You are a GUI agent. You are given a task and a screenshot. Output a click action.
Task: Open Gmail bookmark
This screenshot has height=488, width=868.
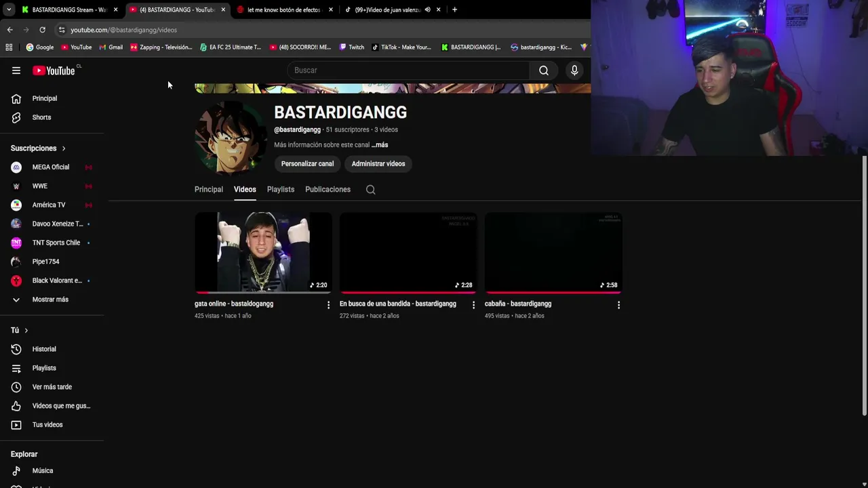point(111,47)
